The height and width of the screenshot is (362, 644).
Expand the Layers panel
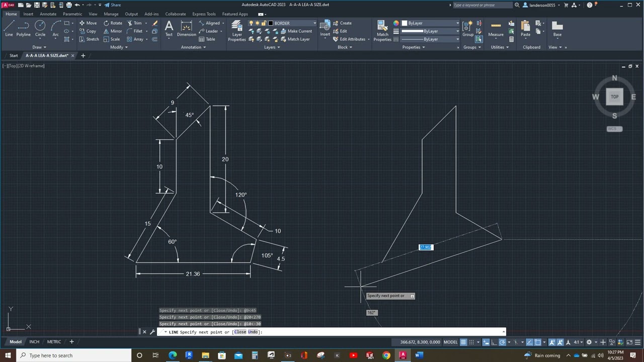pos(272,47)
